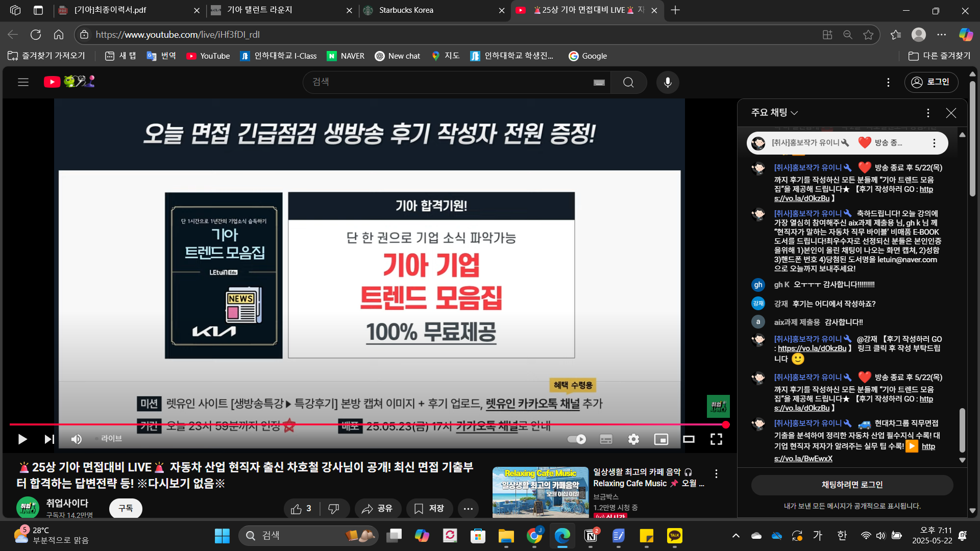Open KakaoTalk from the taskbar
Image resolution: width=980 pixels, height=551 pixels.
tap(675, 536)
